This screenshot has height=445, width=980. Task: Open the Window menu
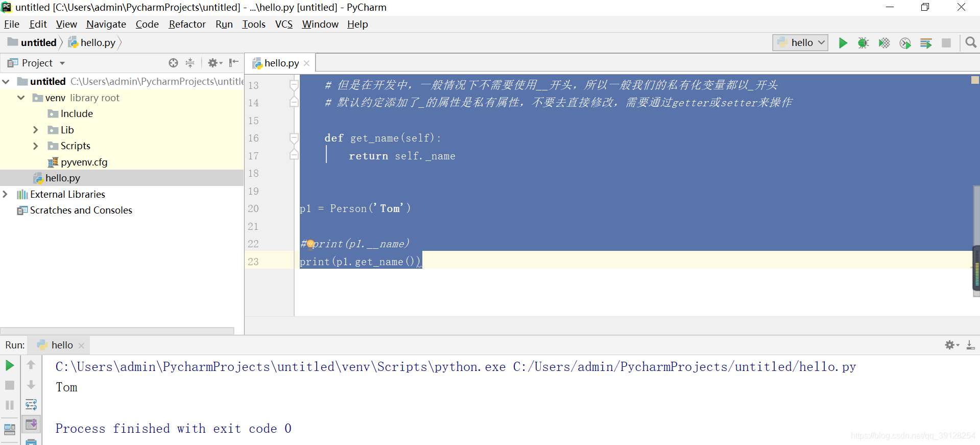(320, 24)
